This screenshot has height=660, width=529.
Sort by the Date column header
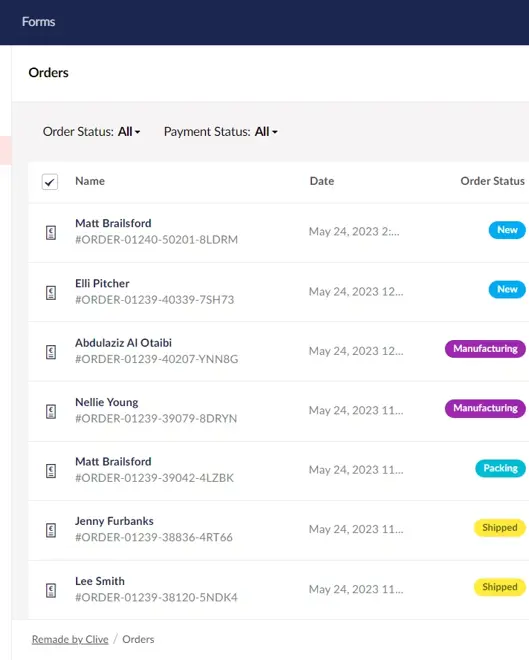pos(322,181)
